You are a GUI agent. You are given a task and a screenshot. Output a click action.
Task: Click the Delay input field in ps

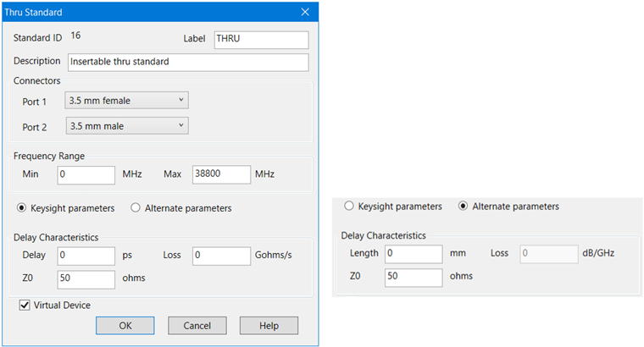click(x=86, y=256)
